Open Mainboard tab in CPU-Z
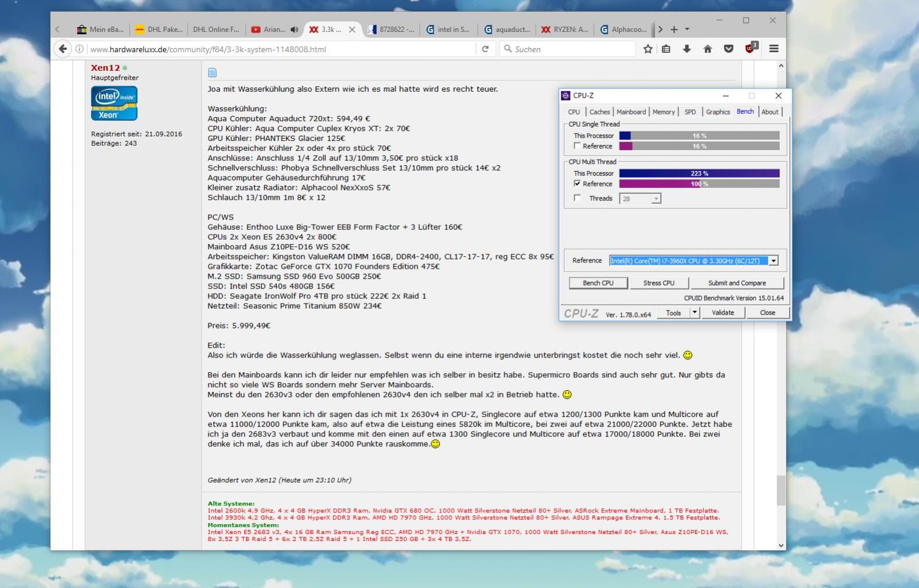The height and width of the screenshot is (588, 919). 631,112
